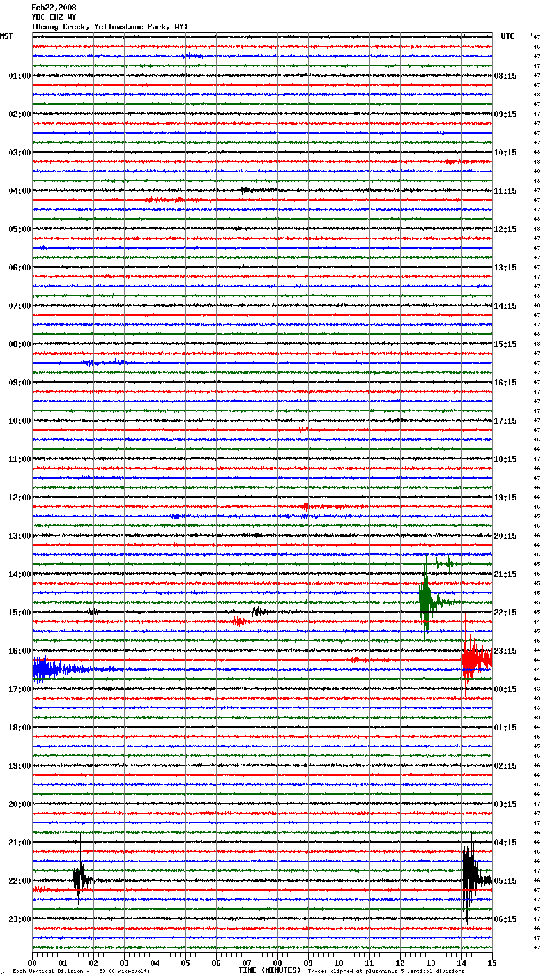The width and height of the screenshot is (543, 980).
Task: Click the traces clipped footnote text
Action: pyautogui.click(x=386, y=971)
